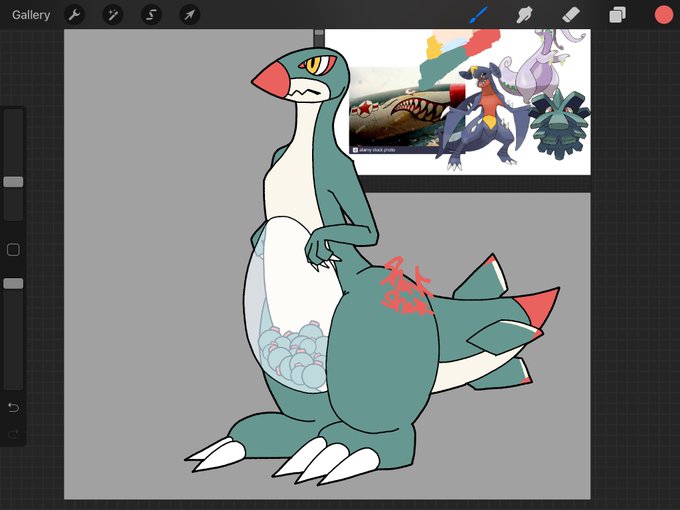Activate the Transform arrow tool
Viewport: 680px width, 510px height.
190,15
